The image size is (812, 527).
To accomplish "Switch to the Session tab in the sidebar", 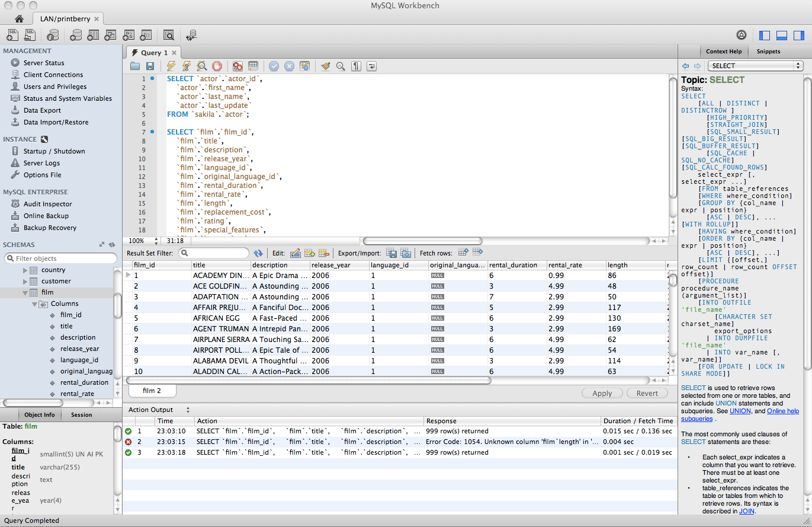I will 82,414.
